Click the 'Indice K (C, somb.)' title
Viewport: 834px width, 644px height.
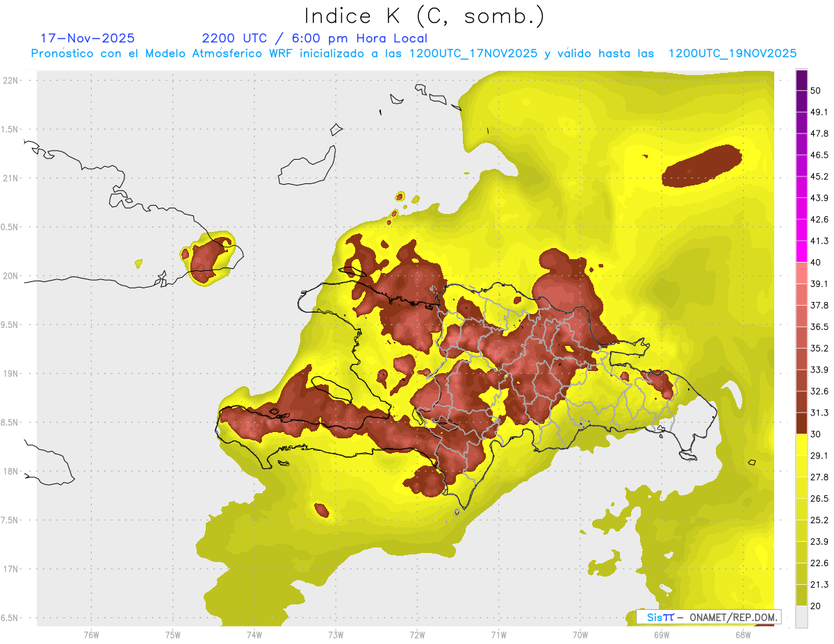click(x=425, y=16)
